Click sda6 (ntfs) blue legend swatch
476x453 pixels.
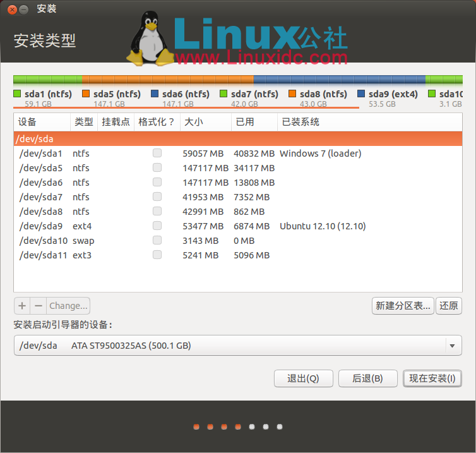click(x=155, y=94)
